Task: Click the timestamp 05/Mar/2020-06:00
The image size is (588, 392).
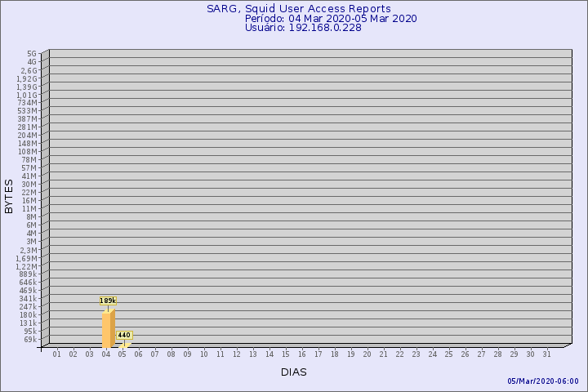Action: (543, 381)
